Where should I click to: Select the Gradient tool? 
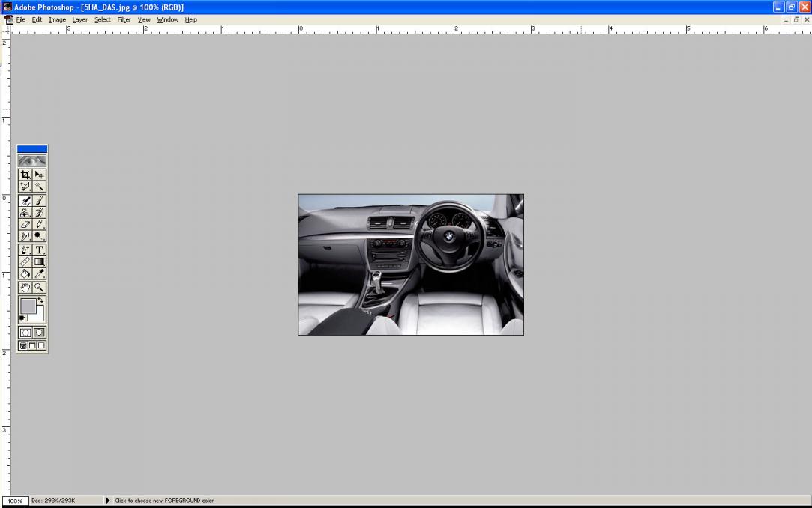tap(39, 262)
